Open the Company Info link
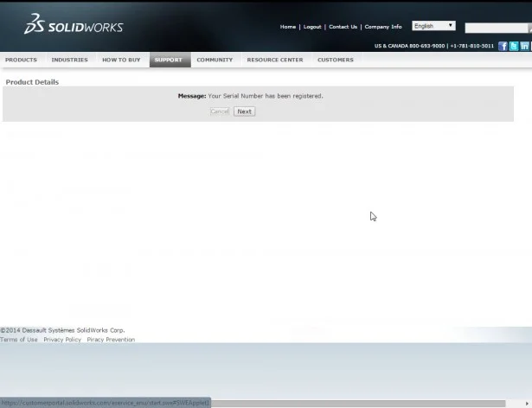The image size is (532, 408). point(383,27)
